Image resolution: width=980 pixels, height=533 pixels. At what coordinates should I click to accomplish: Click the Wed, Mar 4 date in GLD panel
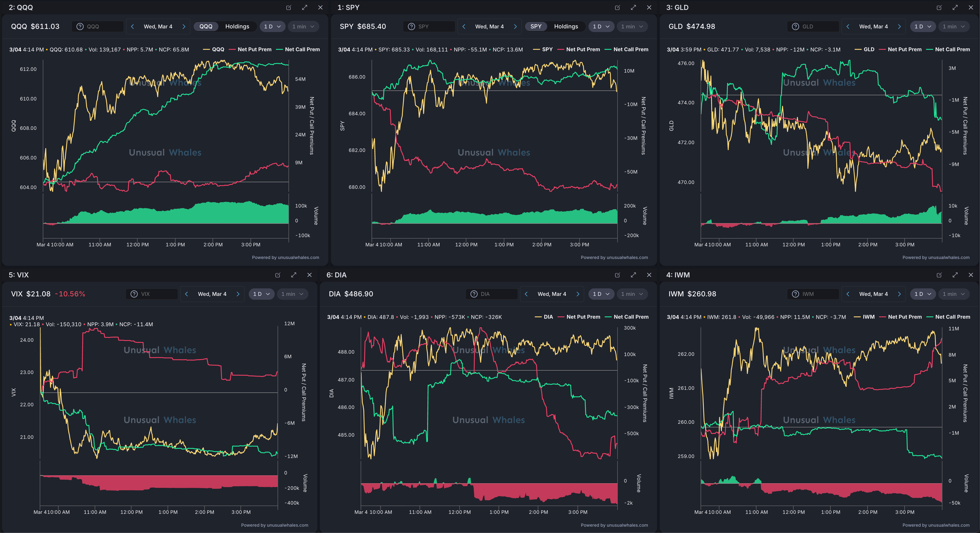click(873, 27)
